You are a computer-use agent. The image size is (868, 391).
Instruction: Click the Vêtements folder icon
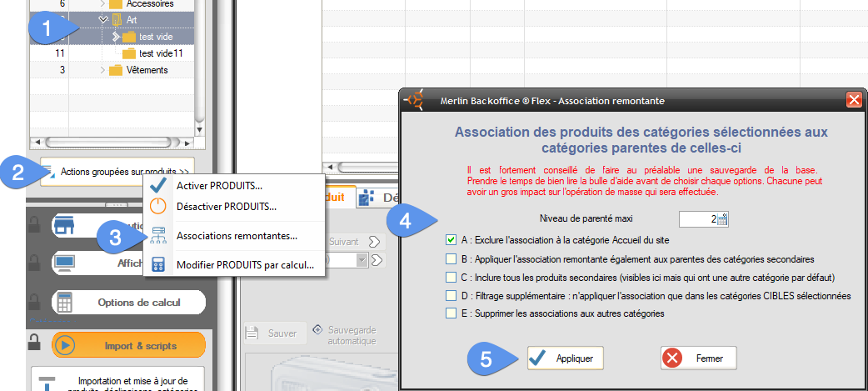[116, 70]
